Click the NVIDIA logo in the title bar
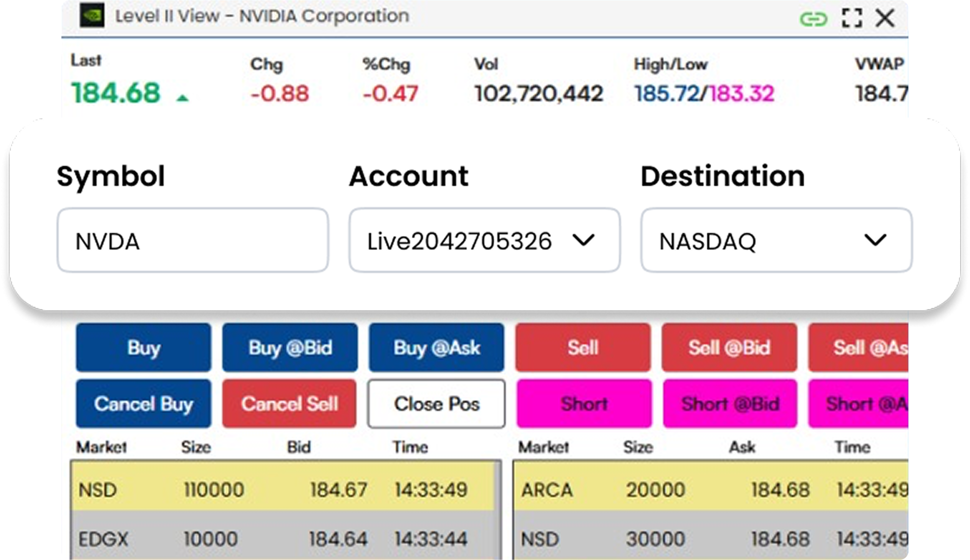The height and width of the screenshot is (560, 970). tap(92, 16)
